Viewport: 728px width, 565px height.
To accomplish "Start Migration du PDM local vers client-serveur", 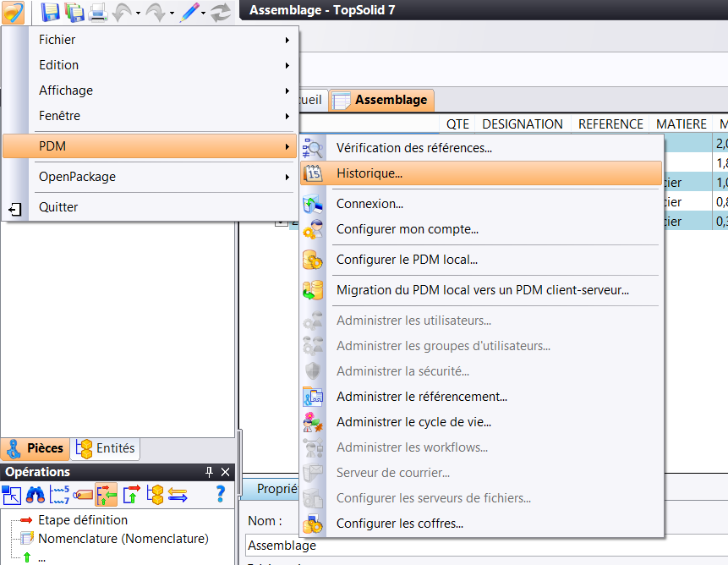I will 481,290.
